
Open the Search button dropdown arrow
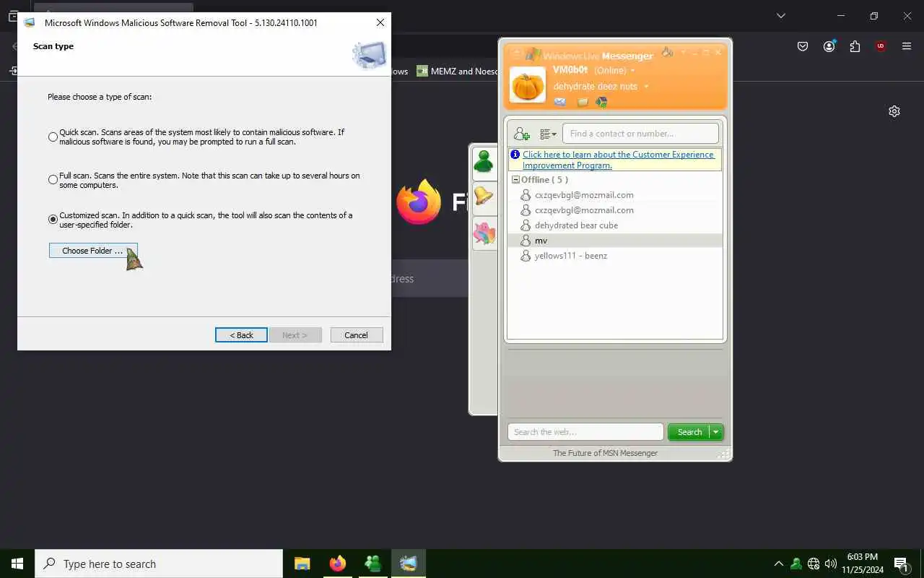(716, 432)
